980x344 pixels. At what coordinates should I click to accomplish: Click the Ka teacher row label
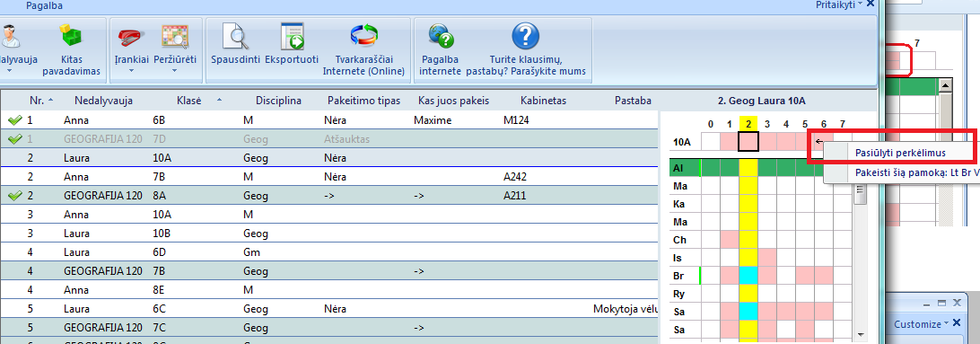click(x=678, y=204)
